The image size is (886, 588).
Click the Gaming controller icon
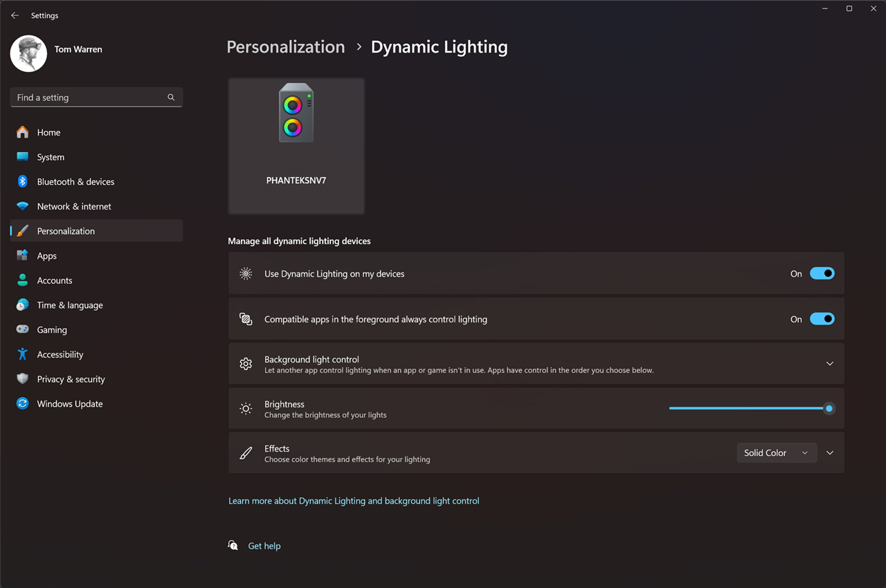click(23, 329)
